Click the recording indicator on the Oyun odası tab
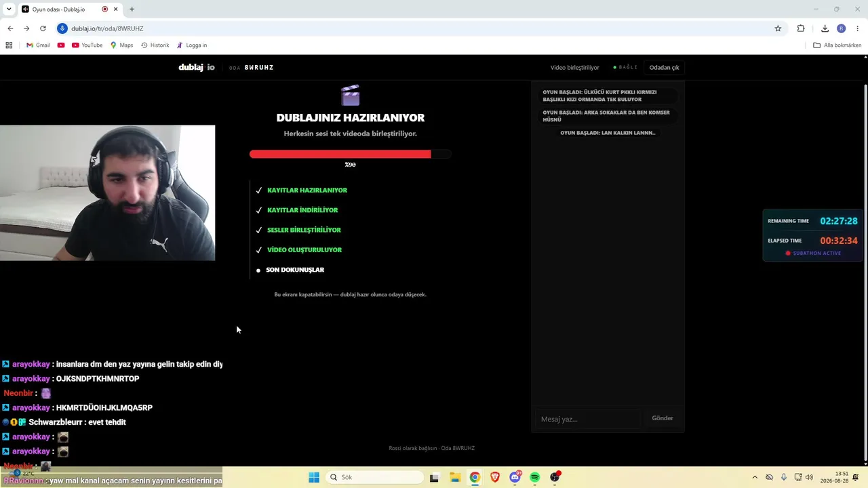The image size is (868, 488). pyautogui.click(x=104, y=9)
